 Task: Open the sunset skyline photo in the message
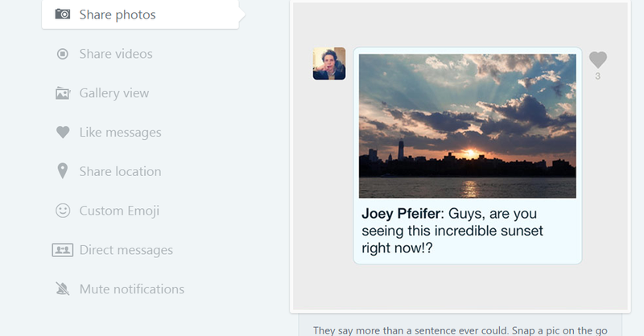pyautogui.click(x=468, y=126)
